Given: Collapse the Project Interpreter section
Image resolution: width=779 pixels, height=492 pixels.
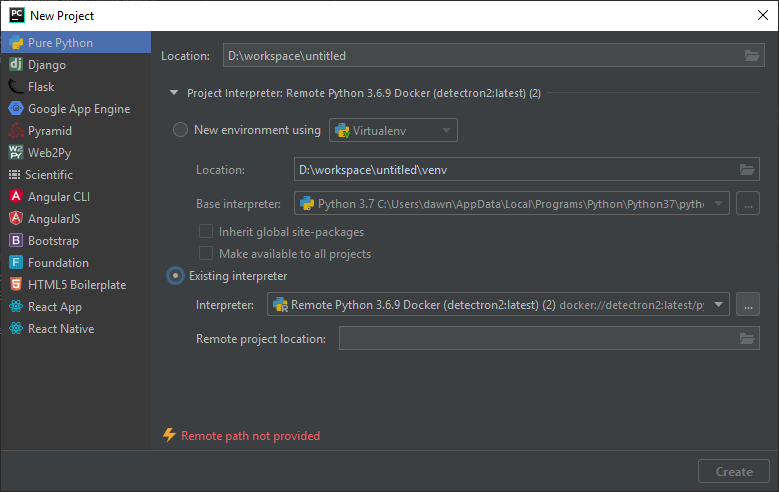Looking at the screenshot, I should (x=176, y=93).
